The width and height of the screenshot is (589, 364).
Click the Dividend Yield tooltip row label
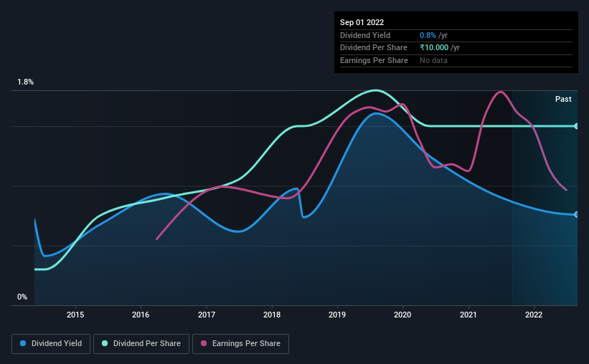coord(365,35)
